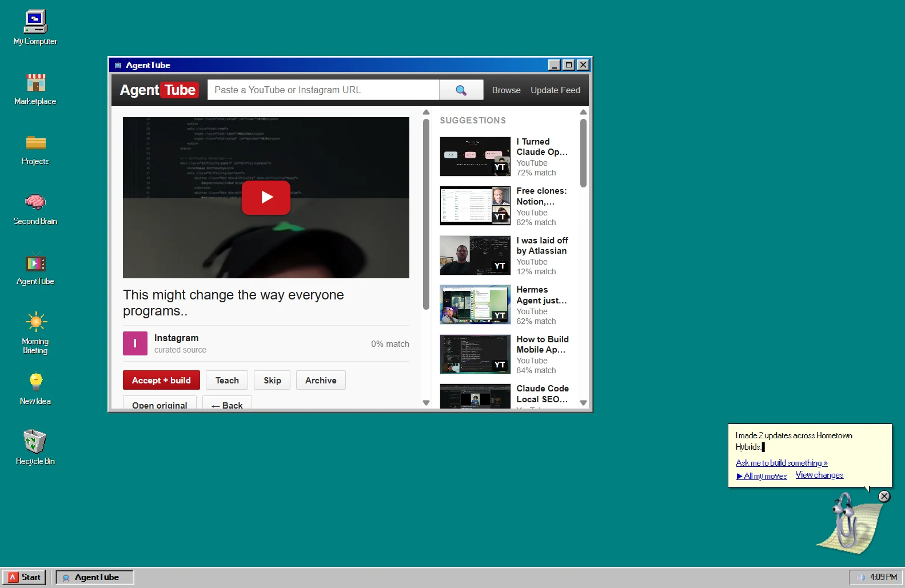Click the Archive button

pos(321,381)
